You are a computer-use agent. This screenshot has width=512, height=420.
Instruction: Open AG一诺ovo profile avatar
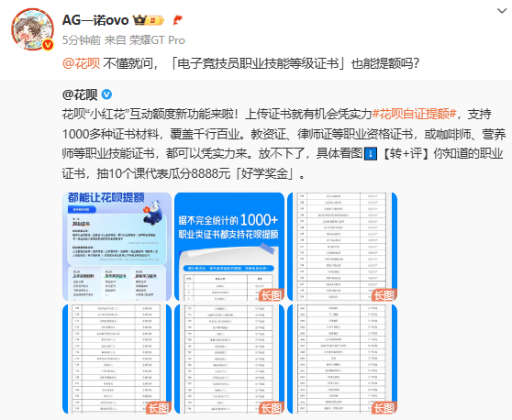pyautogui.click(x=32, y=29)
